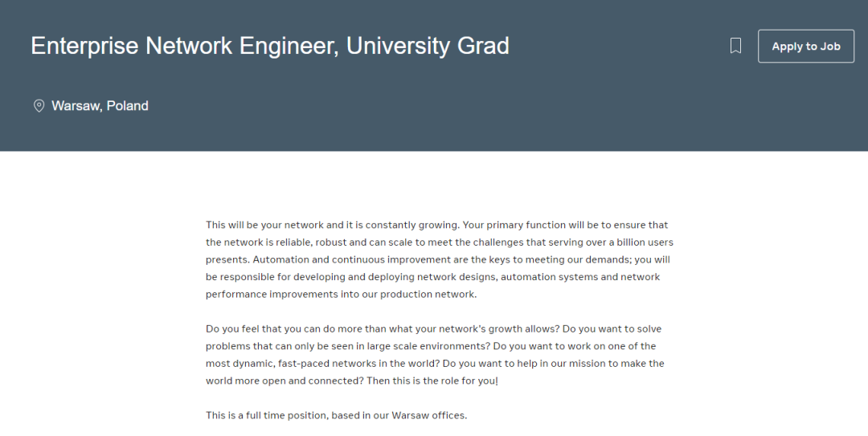868x436 pixels.
Task: Select the Warsaw, Poland location text
Action: click(100, 106)
